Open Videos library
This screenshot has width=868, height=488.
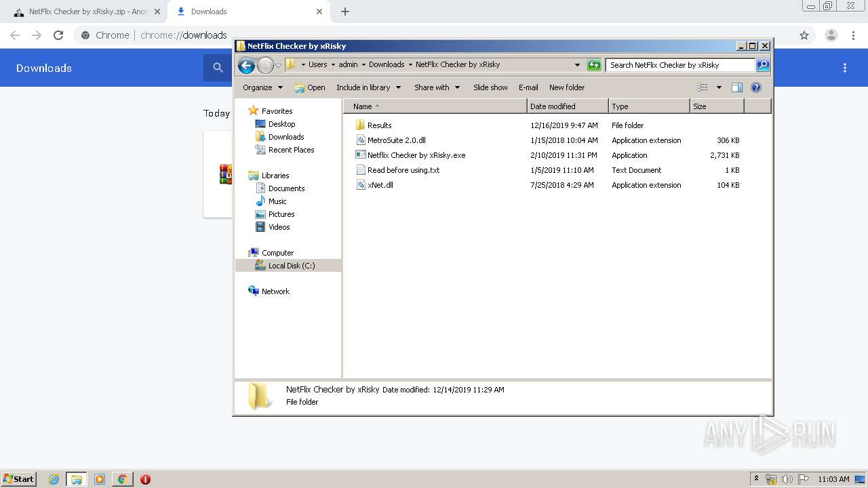pos(279,227)
